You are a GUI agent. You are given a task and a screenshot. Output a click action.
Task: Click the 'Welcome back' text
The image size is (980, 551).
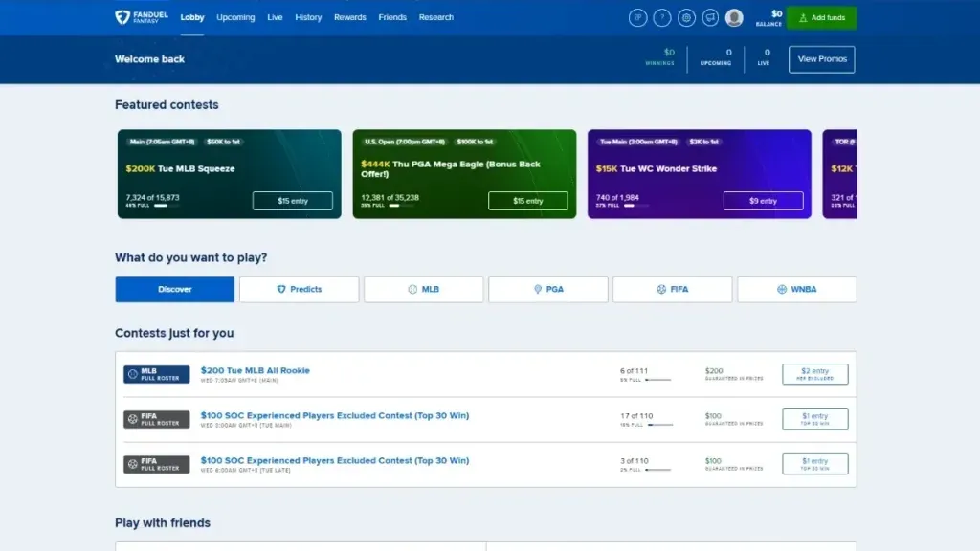tap(149, 59)
